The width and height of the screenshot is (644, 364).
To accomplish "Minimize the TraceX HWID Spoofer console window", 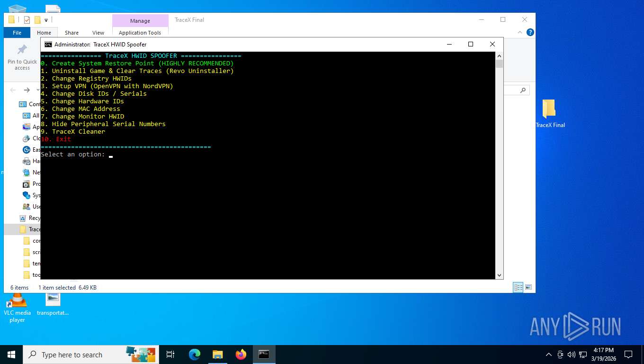I will (449, 44).
